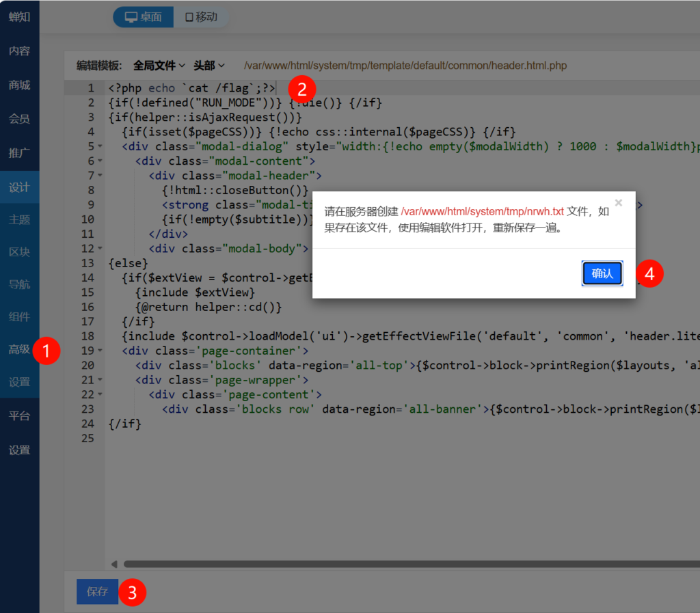The image size is (700, 613).
Task: Open 推广 in the sidebar
Action: click(x=19, y=152)
